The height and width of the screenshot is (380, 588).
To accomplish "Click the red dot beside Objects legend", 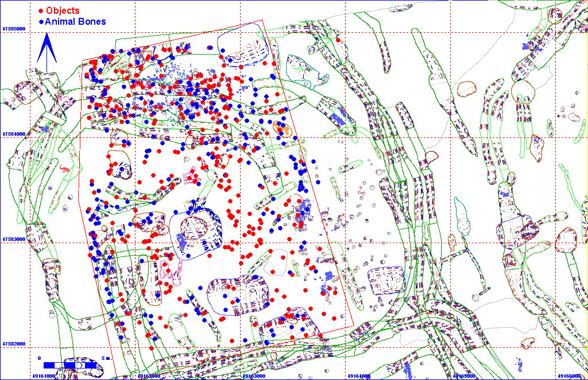I will (40, 11).
